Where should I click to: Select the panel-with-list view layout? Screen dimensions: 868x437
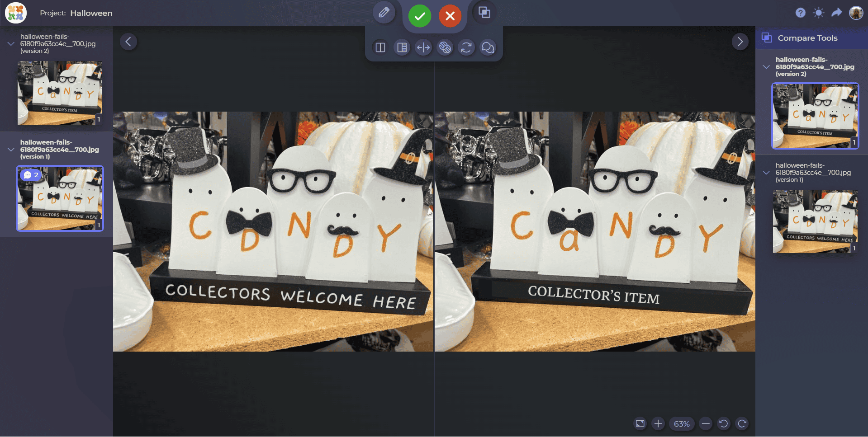tap(402, 47)
